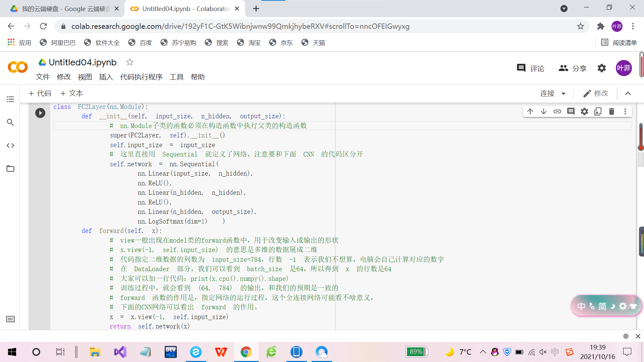Open the cell's more options menu
The width and height of the screenshot is (644, 362).
pyautogui.click(x=625, y=112)
